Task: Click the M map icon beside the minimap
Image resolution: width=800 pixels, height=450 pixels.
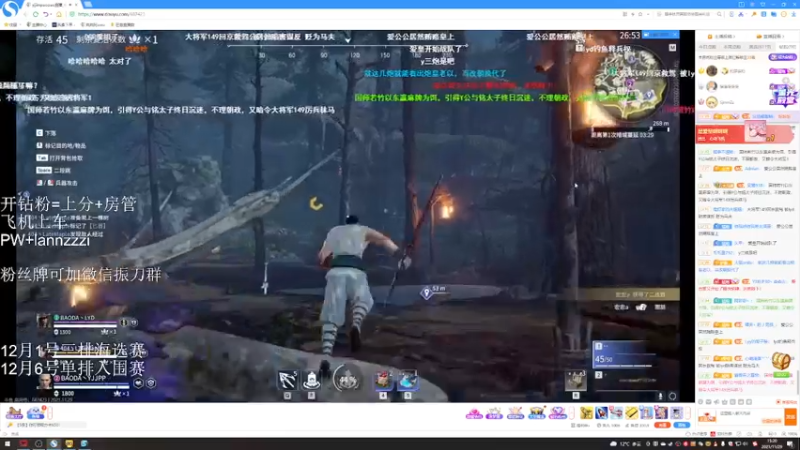Action: 672,47
